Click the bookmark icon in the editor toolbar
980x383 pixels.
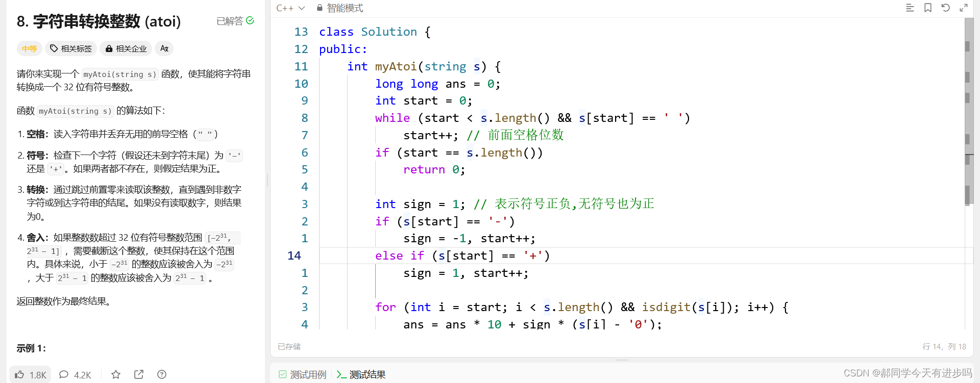click(x=928, y=8)
